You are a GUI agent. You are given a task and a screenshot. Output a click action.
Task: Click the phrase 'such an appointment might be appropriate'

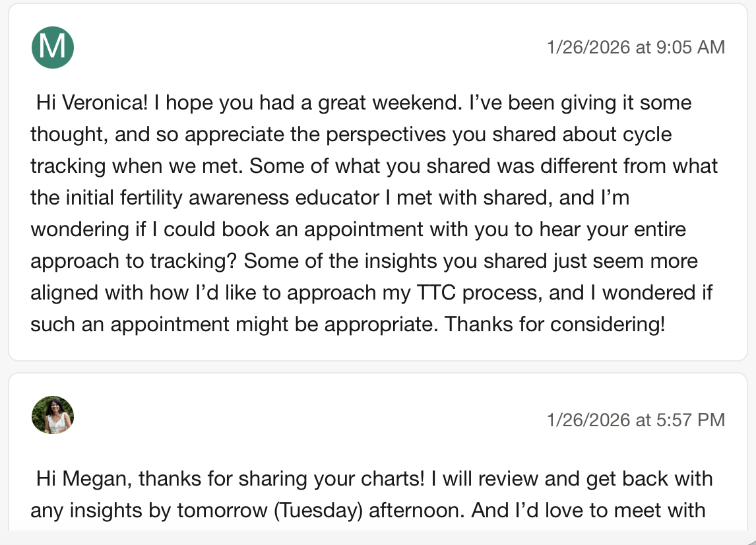pos(234,324)
